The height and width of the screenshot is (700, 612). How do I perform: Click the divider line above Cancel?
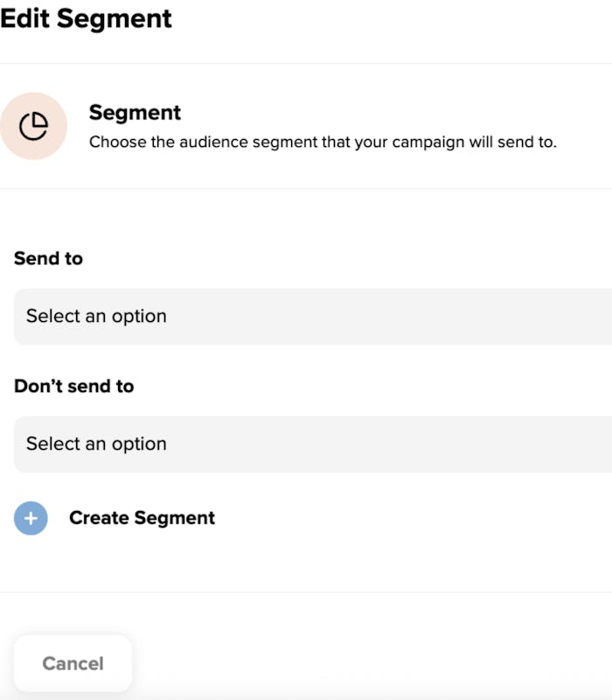click(x=306, y=592)
